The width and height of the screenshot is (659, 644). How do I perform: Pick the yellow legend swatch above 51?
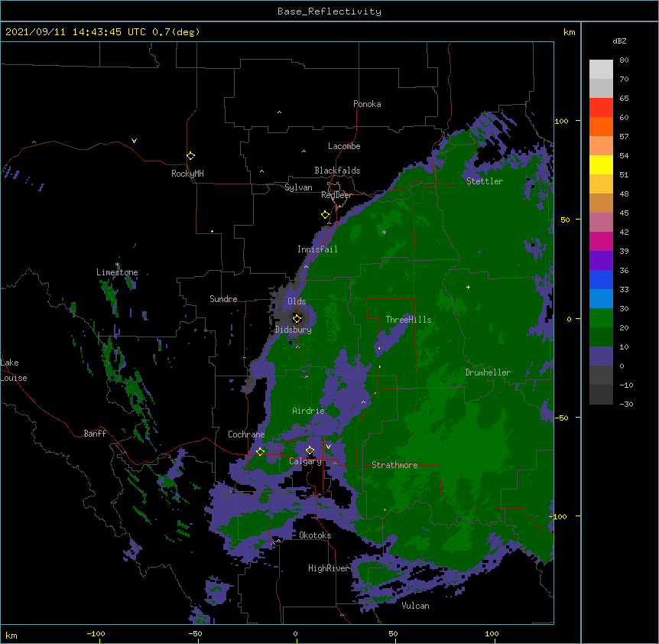[x=601, y=164]
